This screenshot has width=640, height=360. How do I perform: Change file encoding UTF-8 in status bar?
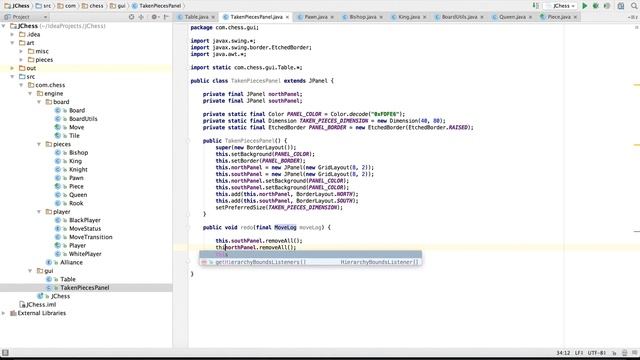point(596,353)
